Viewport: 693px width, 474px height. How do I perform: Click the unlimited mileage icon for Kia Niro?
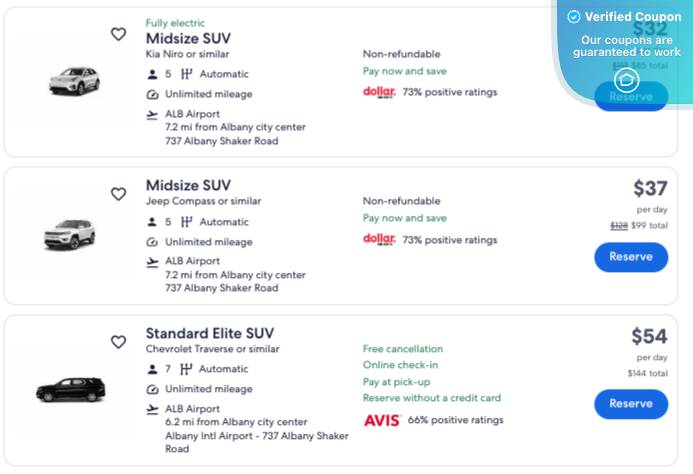(x=152, y=94)
